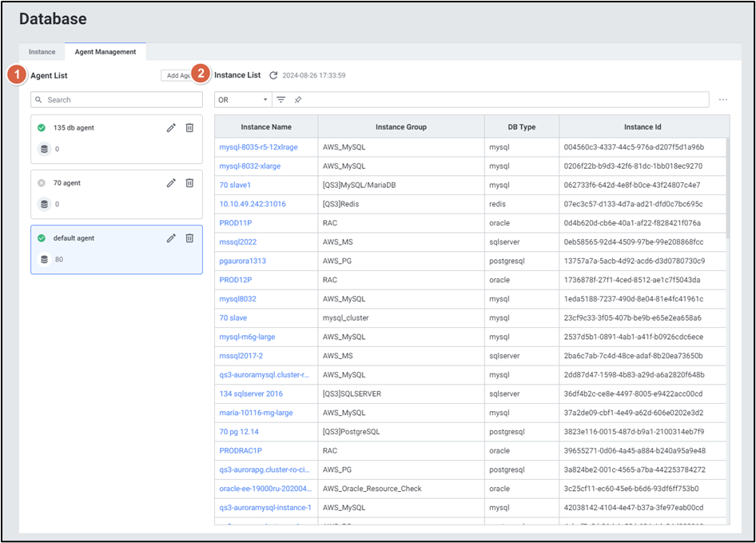The image size is (756, 543).
Task: Edit the default agent with pencil icon
Action: [171, 238]
